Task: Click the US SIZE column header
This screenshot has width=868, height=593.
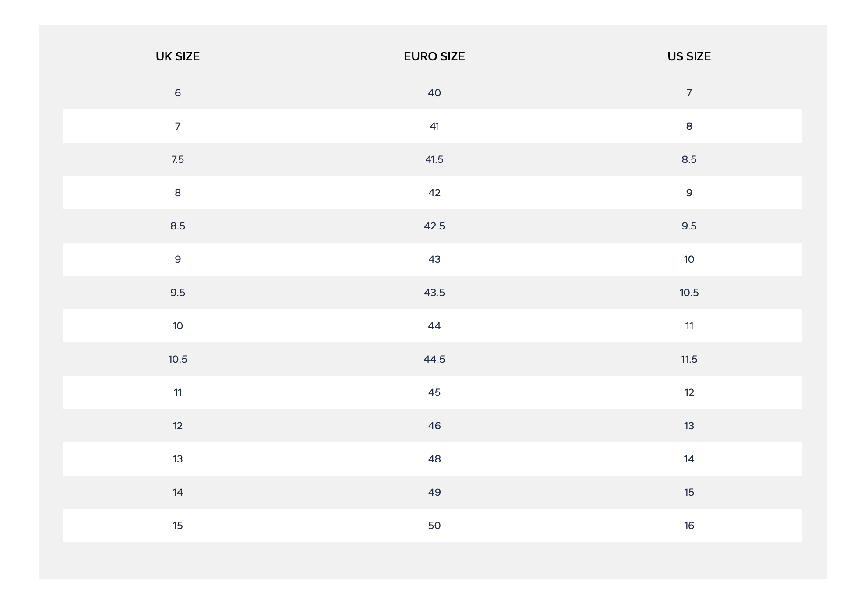Action: tap(689, 56)
